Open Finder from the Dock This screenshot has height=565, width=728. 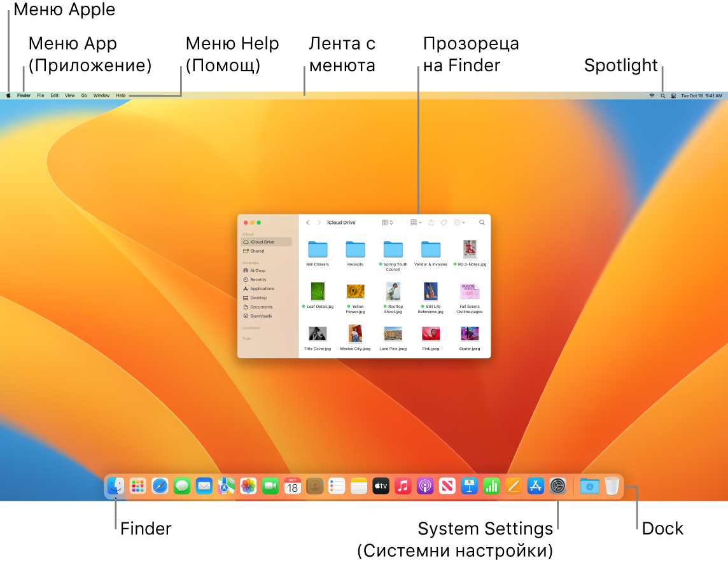tap(116, 486)
